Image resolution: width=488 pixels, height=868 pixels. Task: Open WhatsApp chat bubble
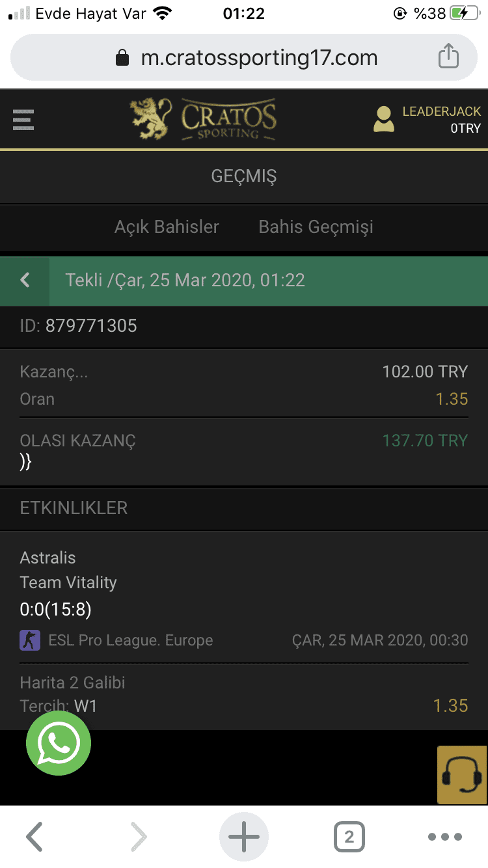(x=59, y=742)
